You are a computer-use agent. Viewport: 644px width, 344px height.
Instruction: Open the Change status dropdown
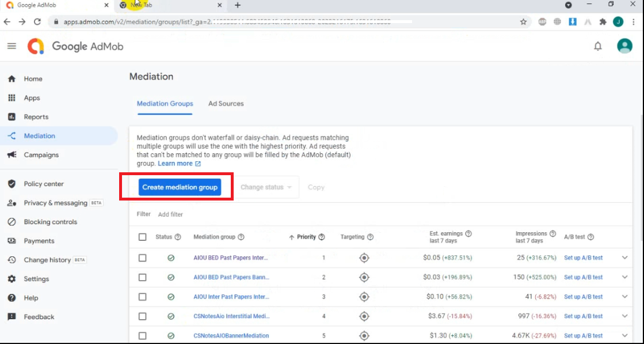click(x=266, y=187)
